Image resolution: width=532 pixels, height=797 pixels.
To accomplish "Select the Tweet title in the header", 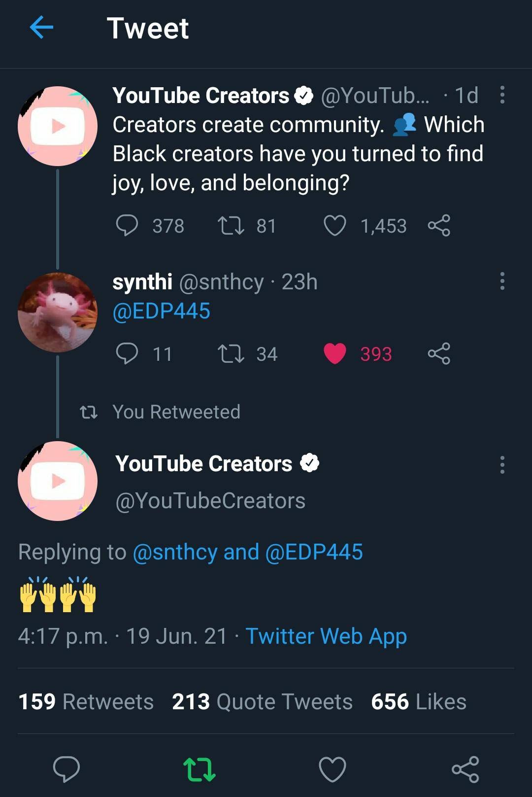I will click(x=149, y=28).
